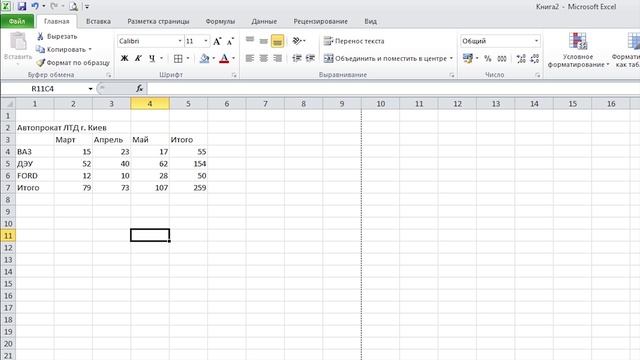The width and height of the screenshot is (640, 360).
Task: Switch to the Данные tab
Action: tap(264, 21)
